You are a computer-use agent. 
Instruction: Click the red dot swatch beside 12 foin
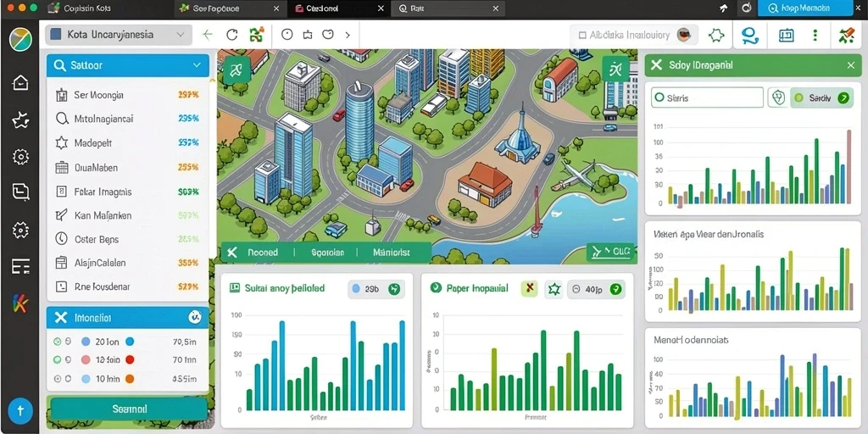point(130,359)
